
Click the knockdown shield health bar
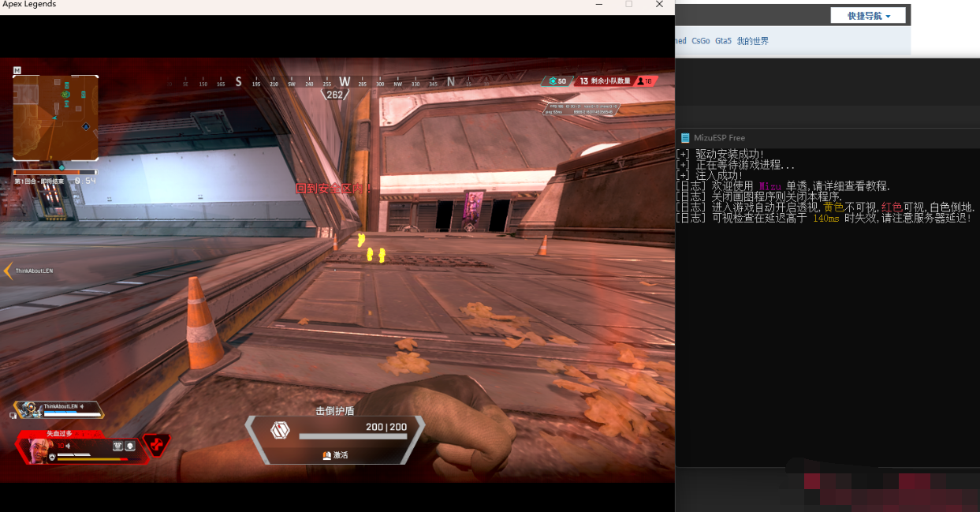point(353,436)
